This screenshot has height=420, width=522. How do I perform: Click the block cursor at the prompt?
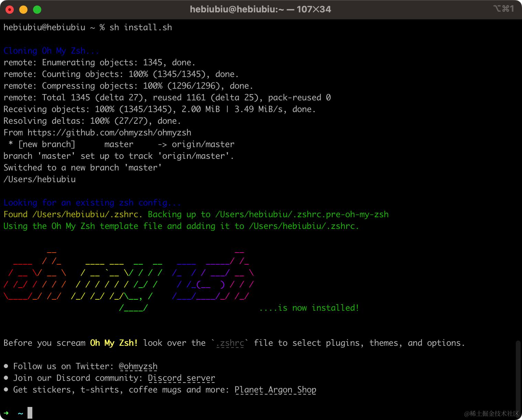point(30,413)
